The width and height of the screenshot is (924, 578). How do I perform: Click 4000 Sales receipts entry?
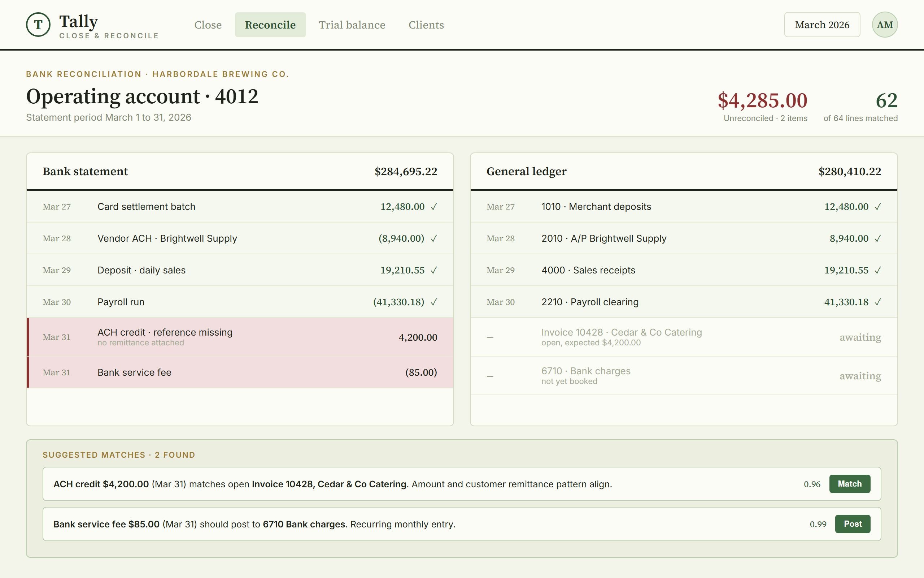(x=588, y=270)
